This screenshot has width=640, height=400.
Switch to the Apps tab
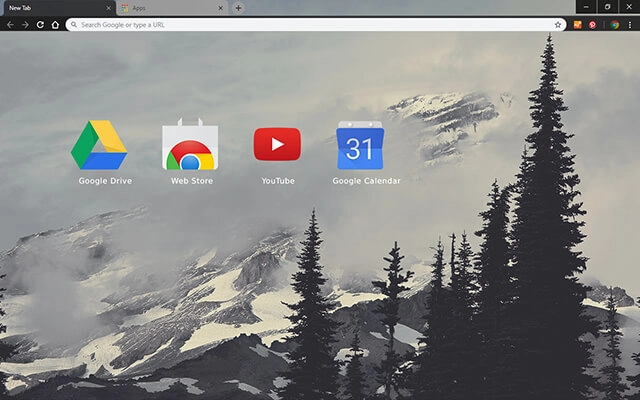click(x=172, y=8)
